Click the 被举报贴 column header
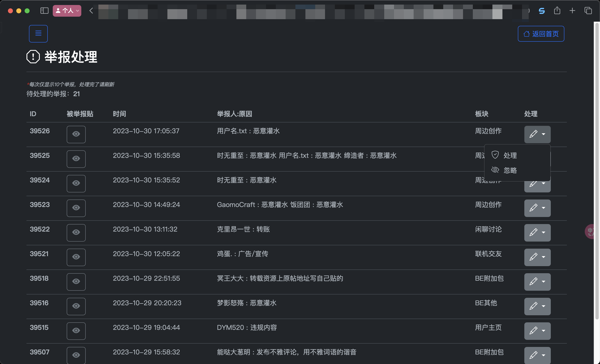 [80, 114]
